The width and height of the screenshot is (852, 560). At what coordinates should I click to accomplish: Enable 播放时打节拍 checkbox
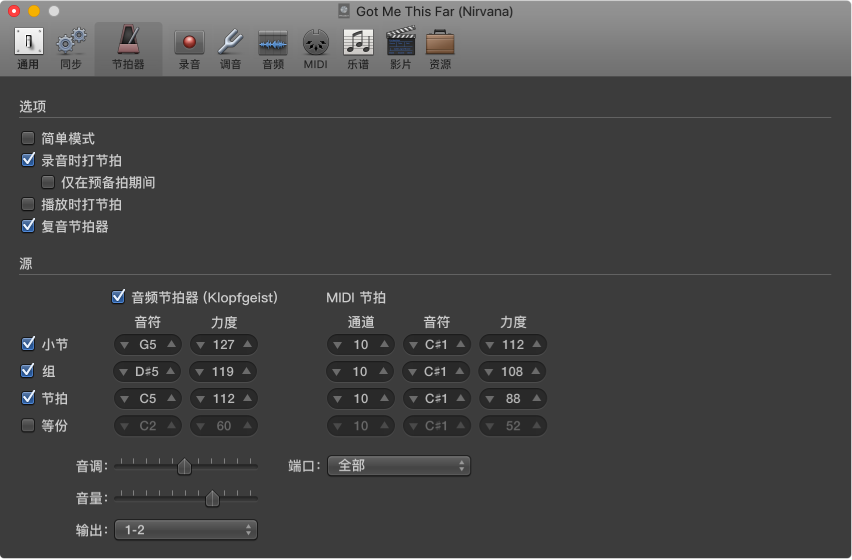28,205
